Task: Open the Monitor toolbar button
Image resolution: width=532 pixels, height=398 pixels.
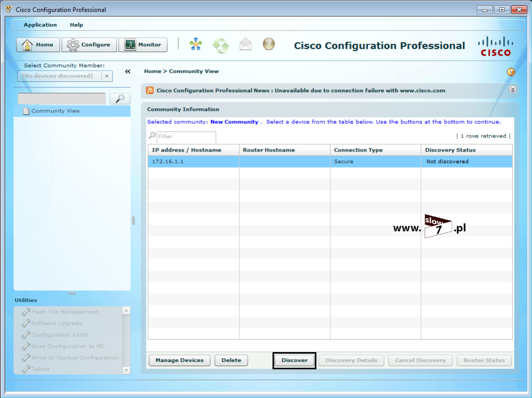Action: (x=143, y=45)
